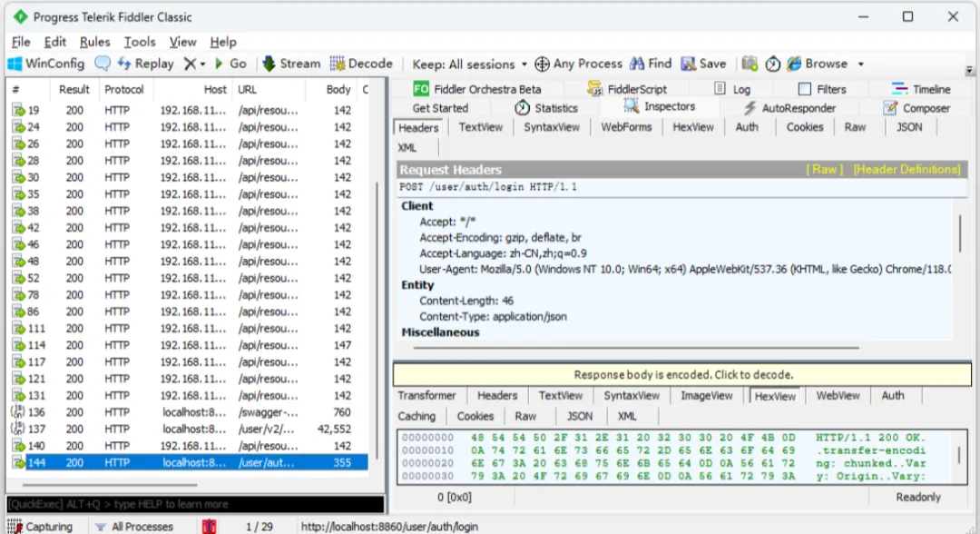Click the comment speech bubble icon
The height and width of the screenshot is (534, 980).
pyautogui.click(x=103, y=64)
